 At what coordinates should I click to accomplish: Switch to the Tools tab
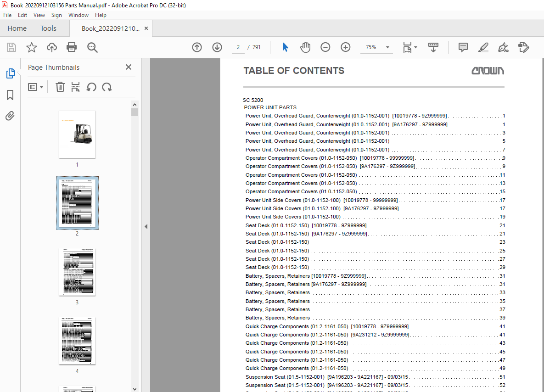48,28
